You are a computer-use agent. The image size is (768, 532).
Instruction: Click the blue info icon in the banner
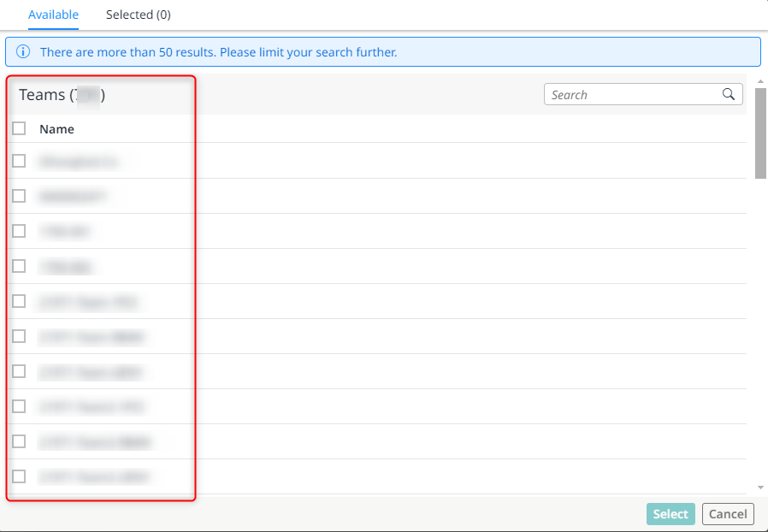coord(23,51)
